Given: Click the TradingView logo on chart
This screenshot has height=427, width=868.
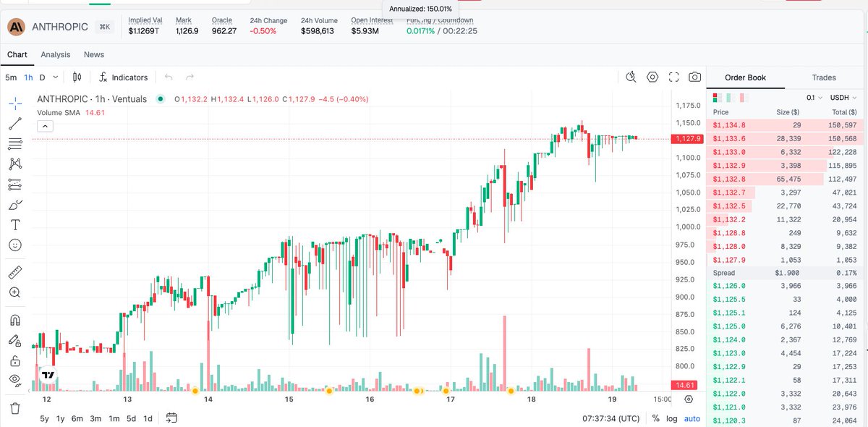Looking at the screenshot, I should (x=48, y=375).
